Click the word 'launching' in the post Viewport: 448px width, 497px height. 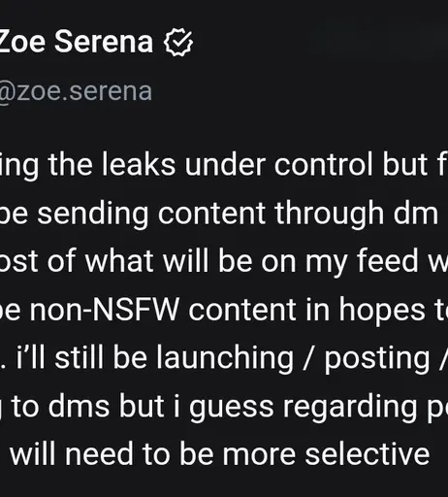click(x=225, y=358)
